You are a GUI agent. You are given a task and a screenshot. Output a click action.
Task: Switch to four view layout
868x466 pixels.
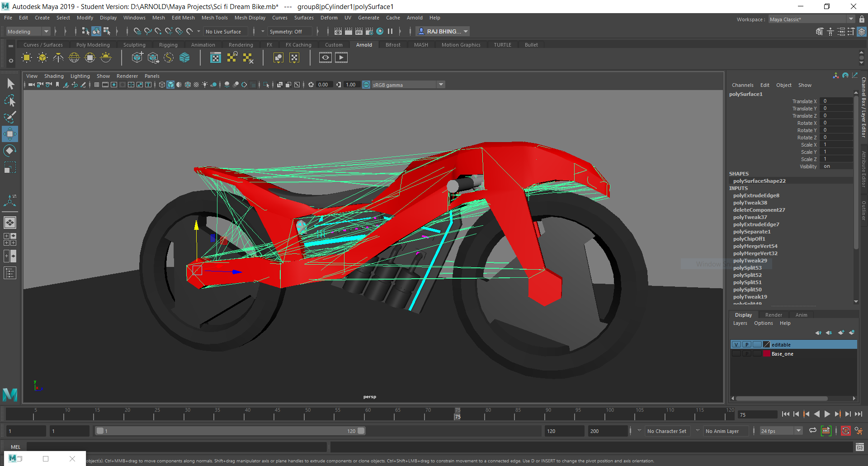point(10,239)
